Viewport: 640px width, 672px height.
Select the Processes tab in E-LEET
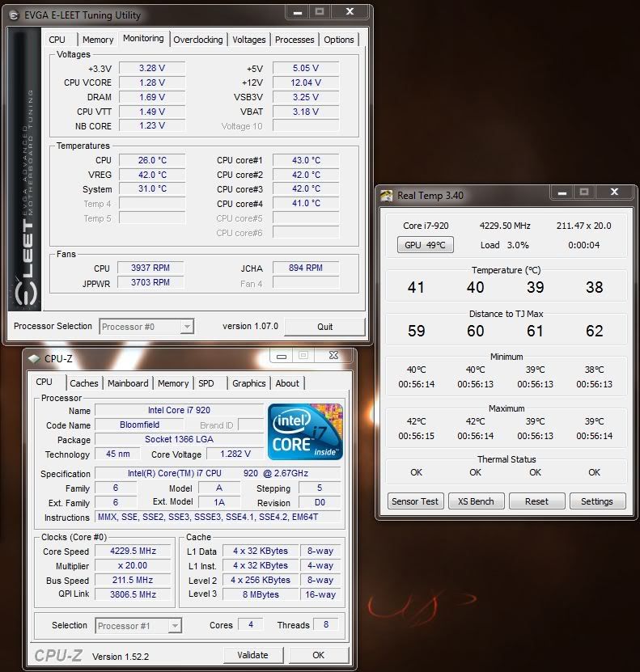(295, 40)
